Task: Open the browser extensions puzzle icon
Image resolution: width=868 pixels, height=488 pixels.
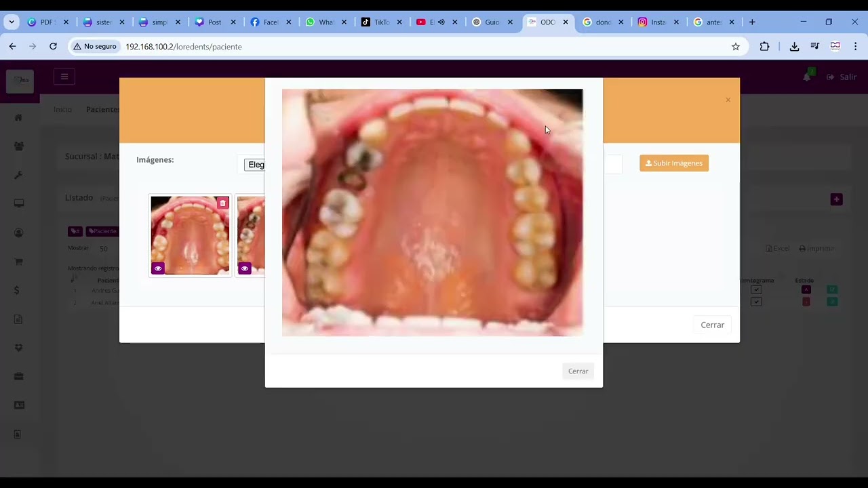Action: click(764, 47)
